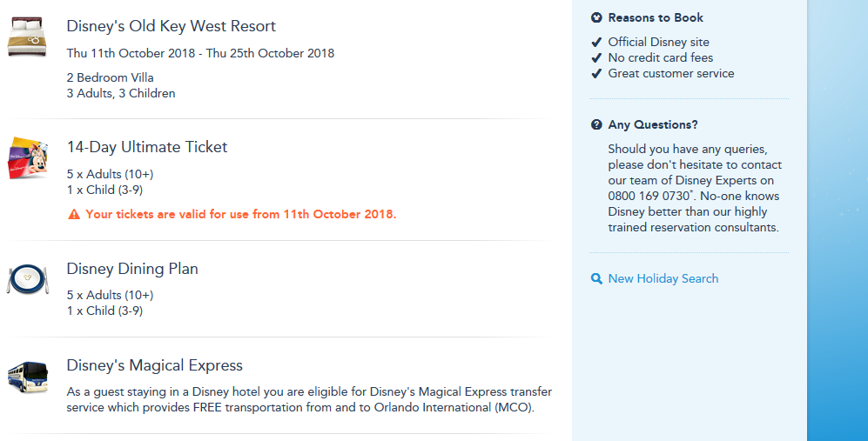
Task: Open the New Holiday Search link
Action: pos(663,279)
